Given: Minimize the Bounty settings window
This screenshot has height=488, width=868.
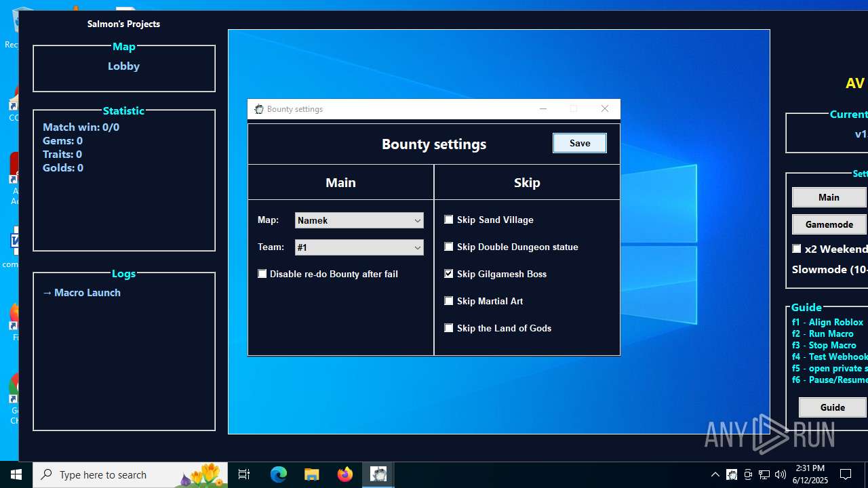Looking at the screenshot, I should [x=543, y=109].
